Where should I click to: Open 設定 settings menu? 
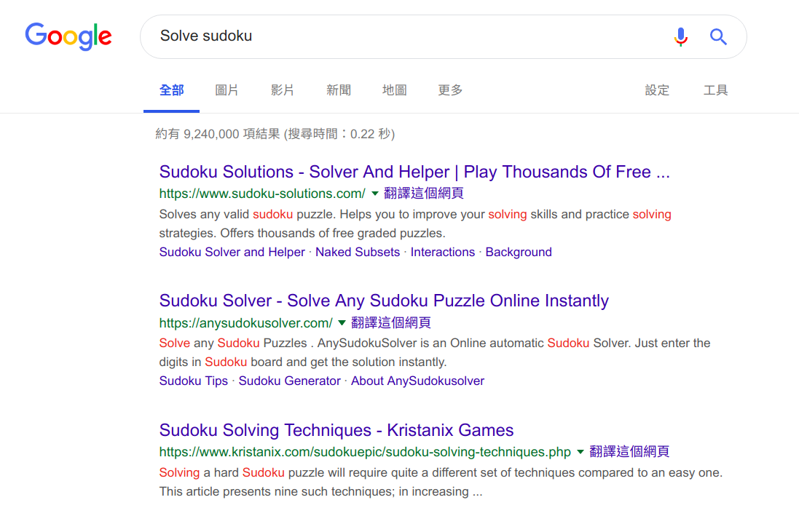(x=657, y=90)
